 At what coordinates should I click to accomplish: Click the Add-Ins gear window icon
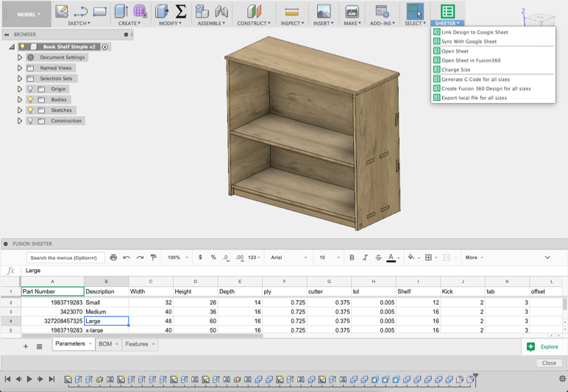click(381, 11)
